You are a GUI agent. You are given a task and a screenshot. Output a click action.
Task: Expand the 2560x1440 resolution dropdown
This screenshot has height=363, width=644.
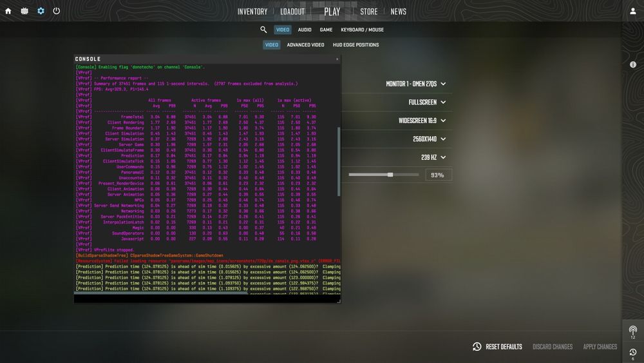tap(429, 139)
